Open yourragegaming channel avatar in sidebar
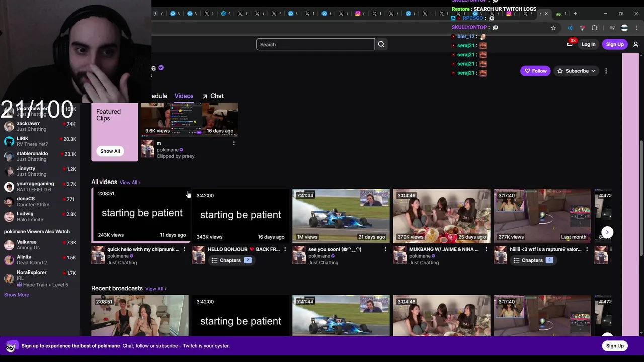This screenshot has height=362, width=644. tap(9, 187)
